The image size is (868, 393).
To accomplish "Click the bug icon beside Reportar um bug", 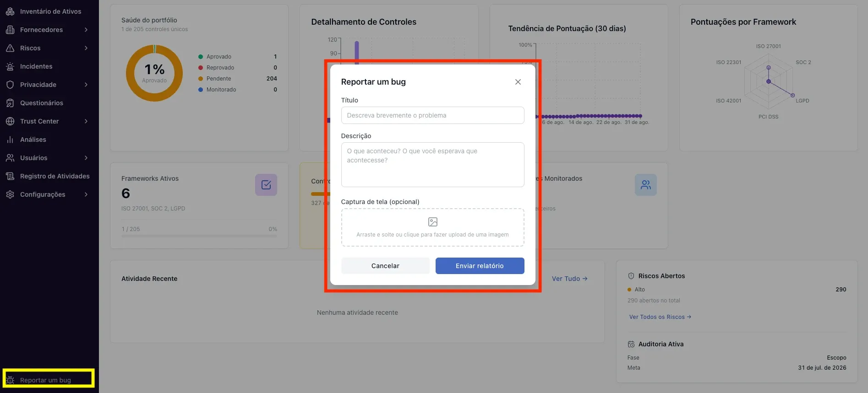I will click(10, 380).
